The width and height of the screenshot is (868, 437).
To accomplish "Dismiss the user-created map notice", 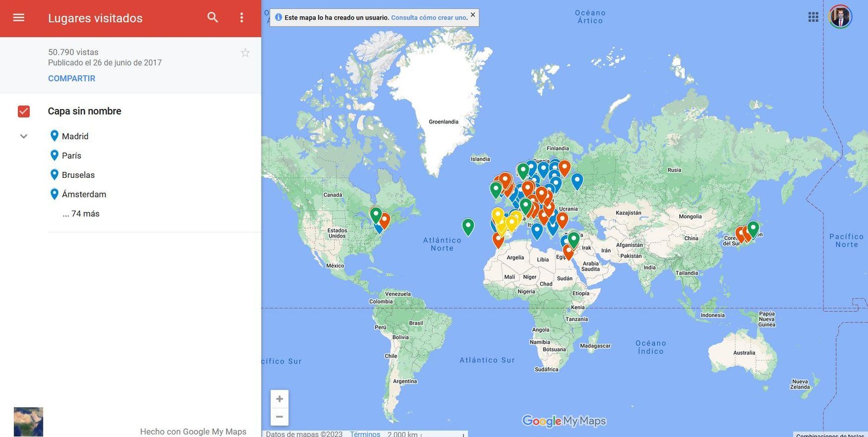I will [x=473, y=15].
